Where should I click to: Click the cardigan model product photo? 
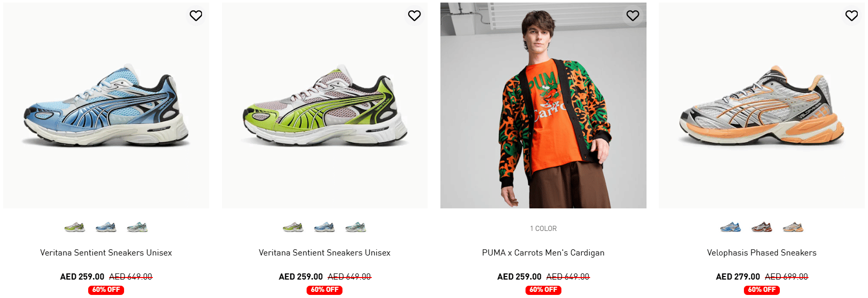(543, 108)
